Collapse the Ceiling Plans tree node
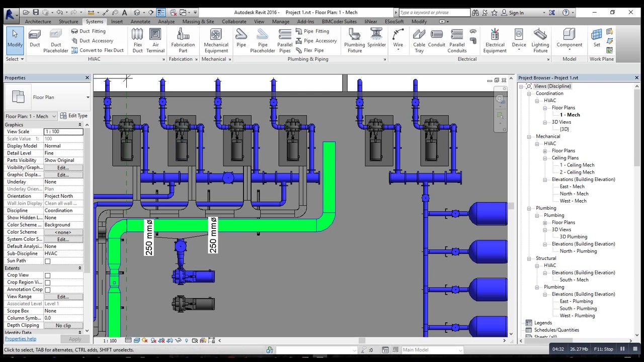Viewport: 644px width, 362px height. point(545,158)
